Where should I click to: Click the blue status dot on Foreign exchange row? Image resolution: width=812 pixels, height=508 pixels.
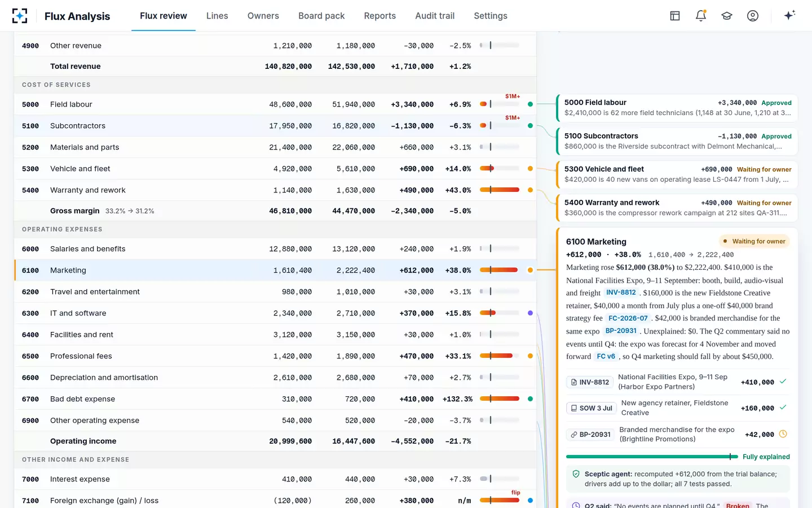(x=530, y=501)
